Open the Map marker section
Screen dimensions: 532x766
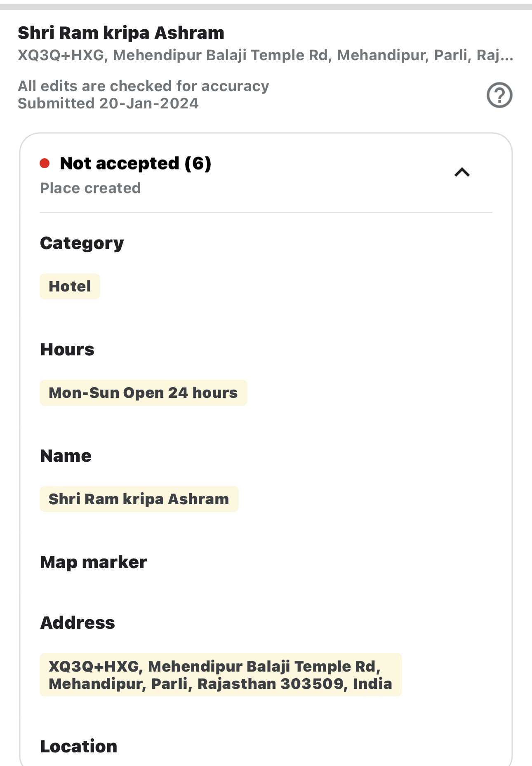pos(94,562)
